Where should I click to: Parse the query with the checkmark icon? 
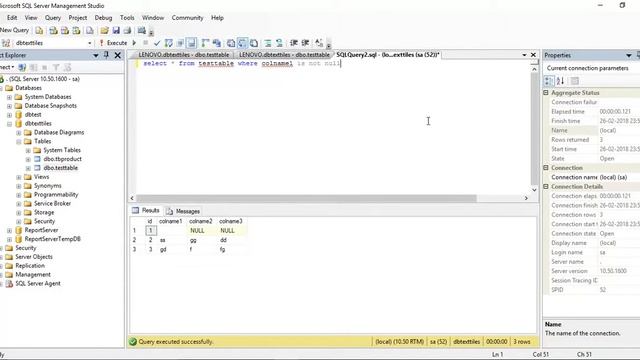[157, 43]
